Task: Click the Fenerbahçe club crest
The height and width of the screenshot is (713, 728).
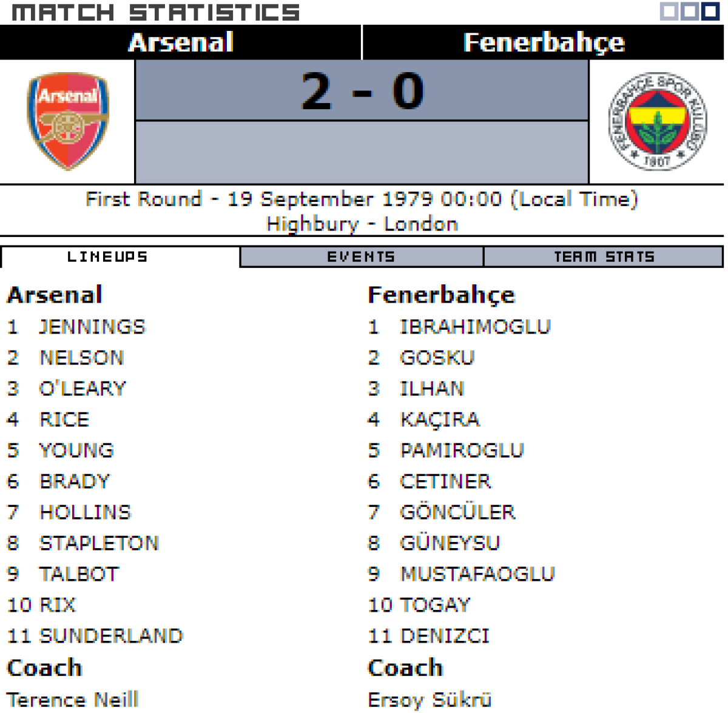Action: click(658, 121)
